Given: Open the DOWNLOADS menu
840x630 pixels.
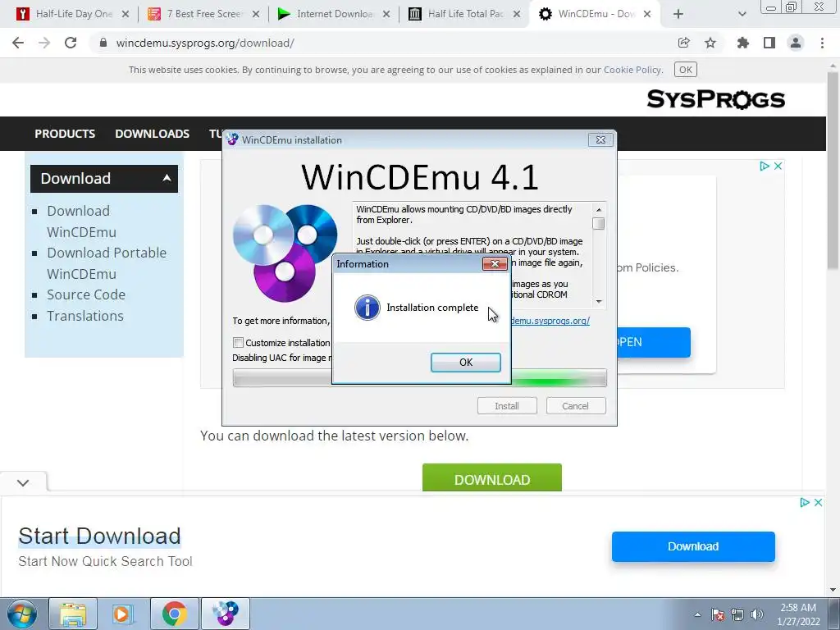Looking at the screenshot, I should 152,134.
